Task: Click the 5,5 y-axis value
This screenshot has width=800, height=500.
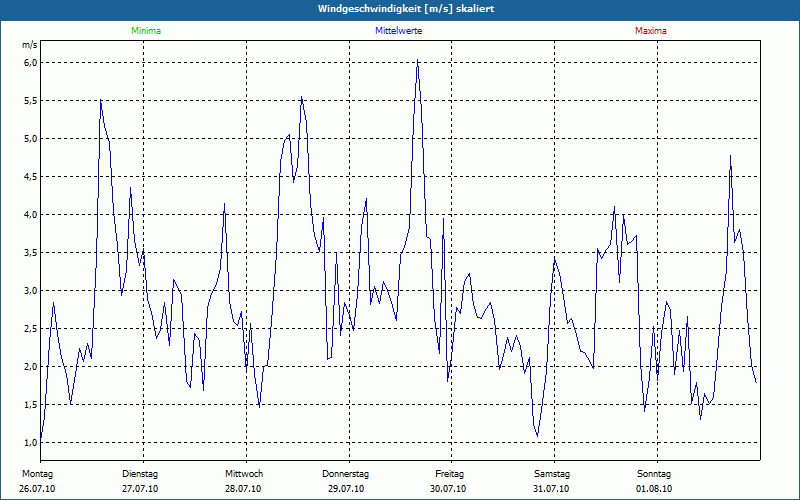Action: click(x=31, y=101)
